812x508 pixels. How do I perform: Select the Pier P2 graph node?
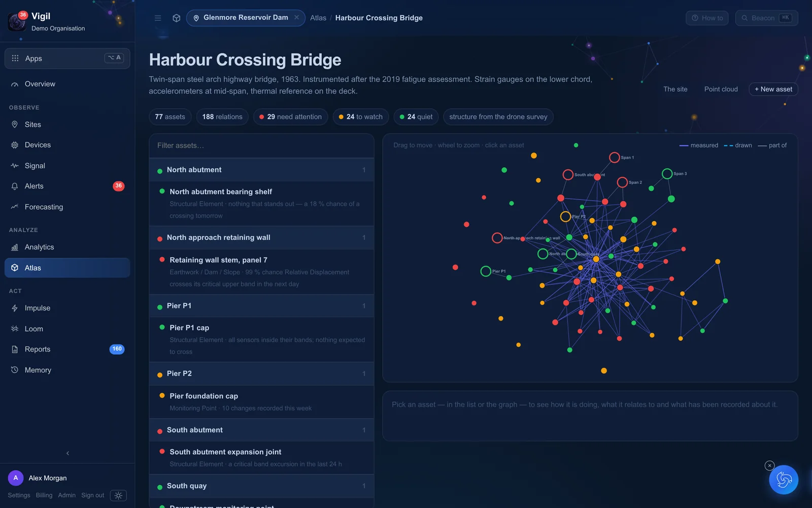pos(565,217)
